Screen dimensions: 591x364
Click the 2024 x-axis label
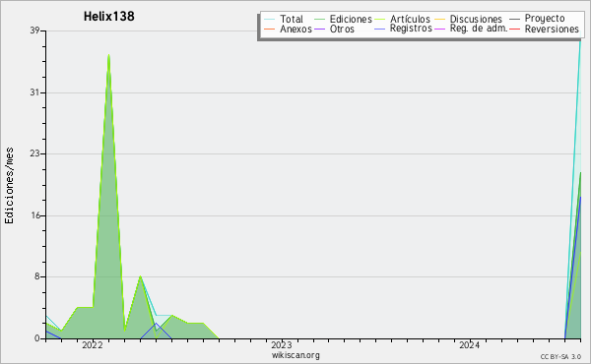click(470, 345)
